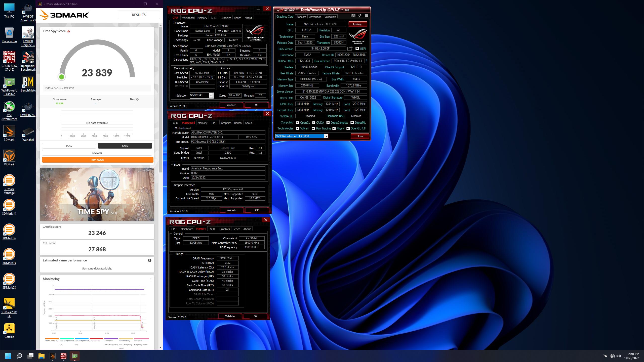The height and width of the screenshot is (362, 644).
Task: Open Windows Start menu on taskbar
Action: (8, 356)
